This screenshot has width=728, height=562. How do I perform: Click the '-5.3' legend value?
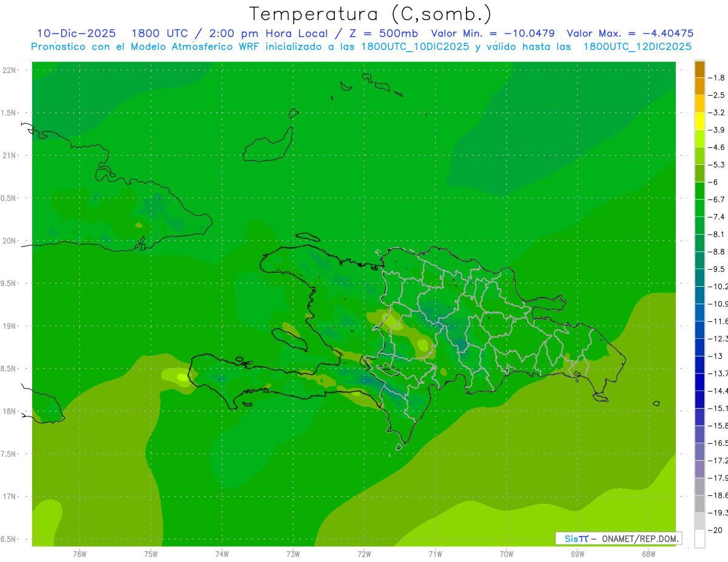716,165
